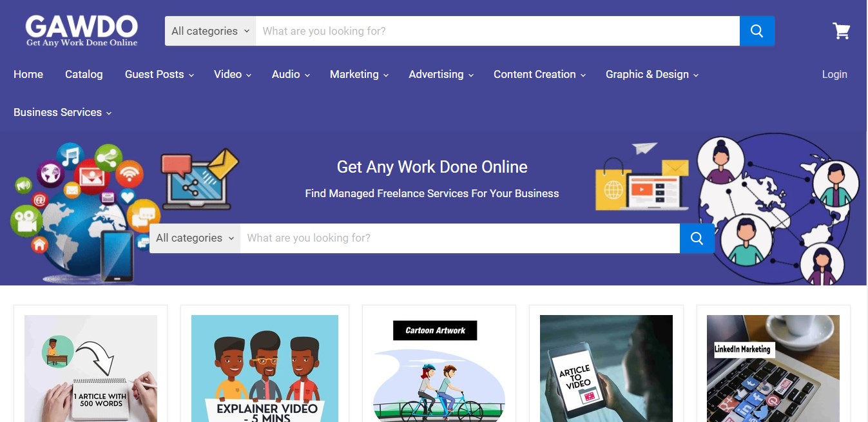Focus the top search input field
Screen dimensions: 868x422
point(497,31)
